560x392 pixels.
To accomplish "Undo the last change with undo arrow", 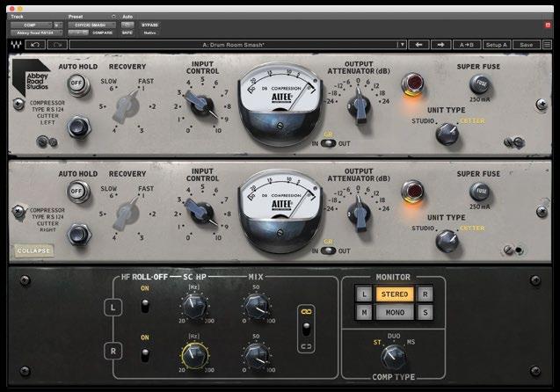I will pyautogui.click(x=35, y=45).
